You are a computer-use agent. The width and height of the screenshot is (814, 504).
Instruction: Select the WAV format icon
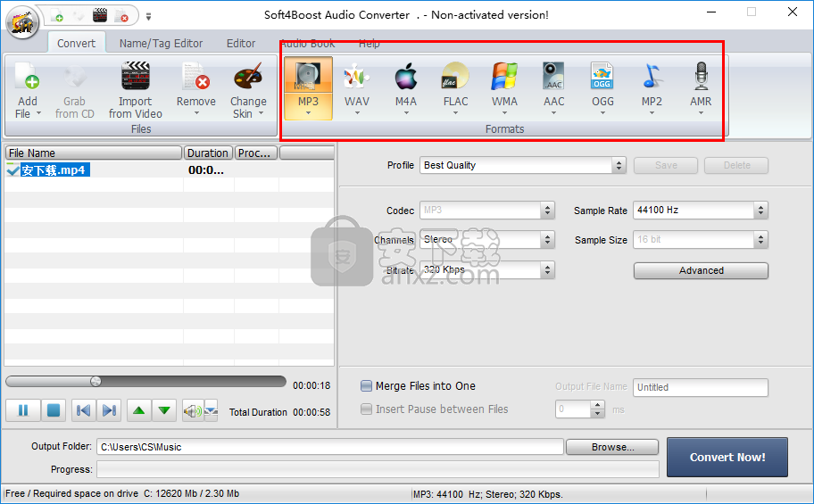click(x=357, y=77)
